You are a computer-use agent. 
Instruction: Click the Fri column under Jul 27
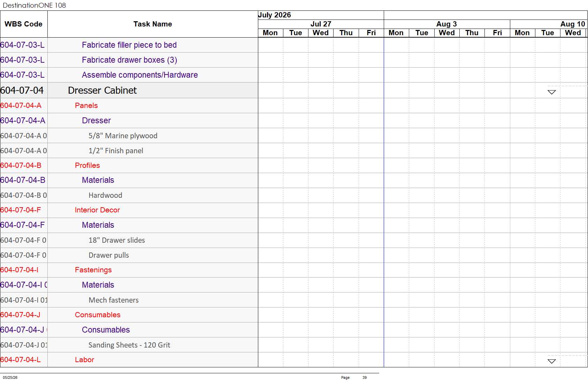tap(371, 33)
